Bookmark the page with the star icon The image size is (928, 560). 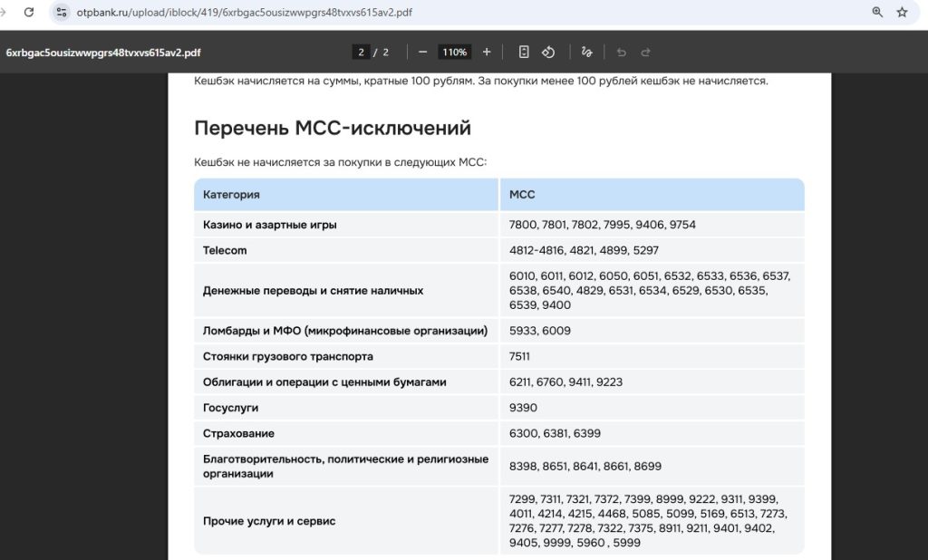900,13
